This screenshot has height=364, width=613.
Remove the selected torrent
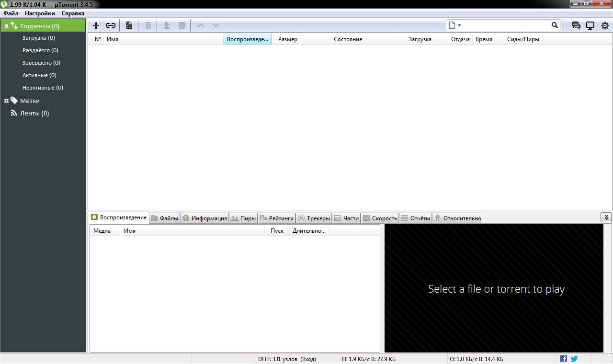click(148, 25)
